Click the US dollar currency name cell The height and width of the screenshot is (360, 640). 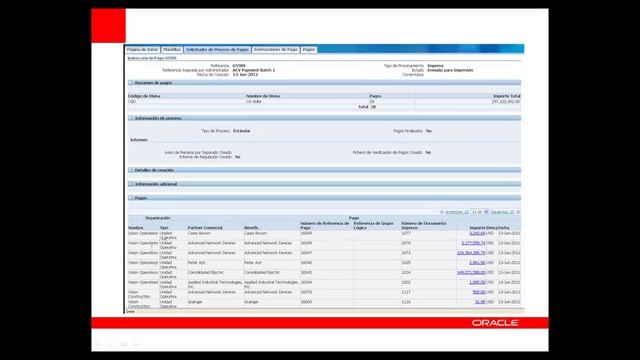tap(254, 101)
